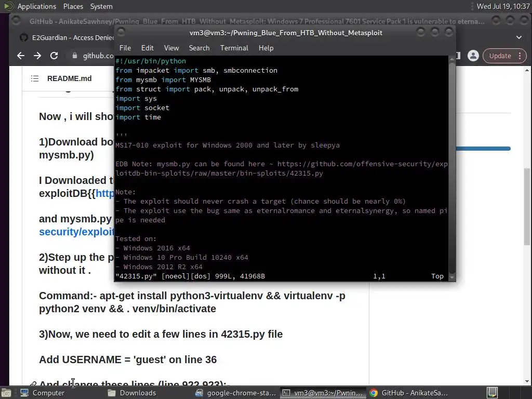Open the Terminal menu in terminal

click(x=234, y=48)
